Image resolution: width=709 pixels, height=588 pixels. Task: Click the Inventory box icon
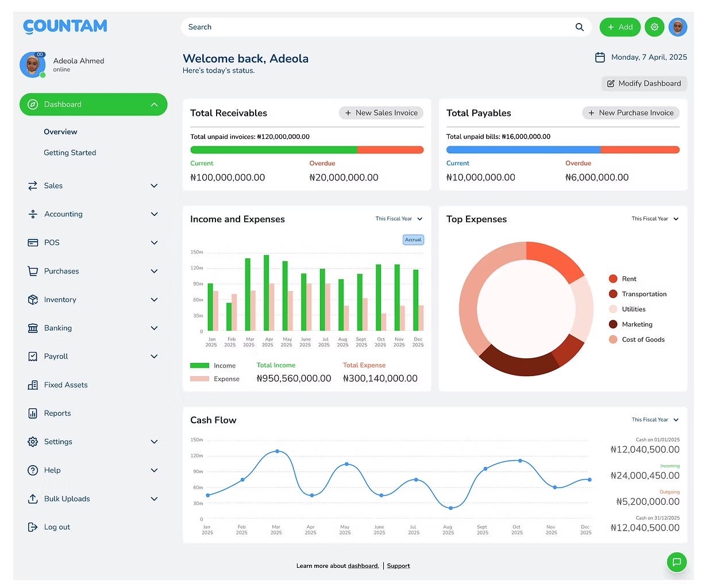click(33, 299)
